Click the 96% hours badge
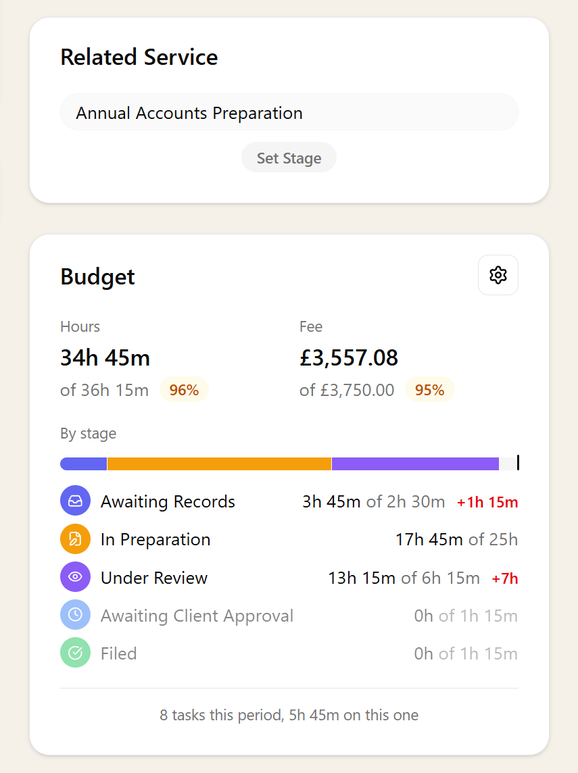The height and width of the screenshot is (773, 578). coord(184,390)
